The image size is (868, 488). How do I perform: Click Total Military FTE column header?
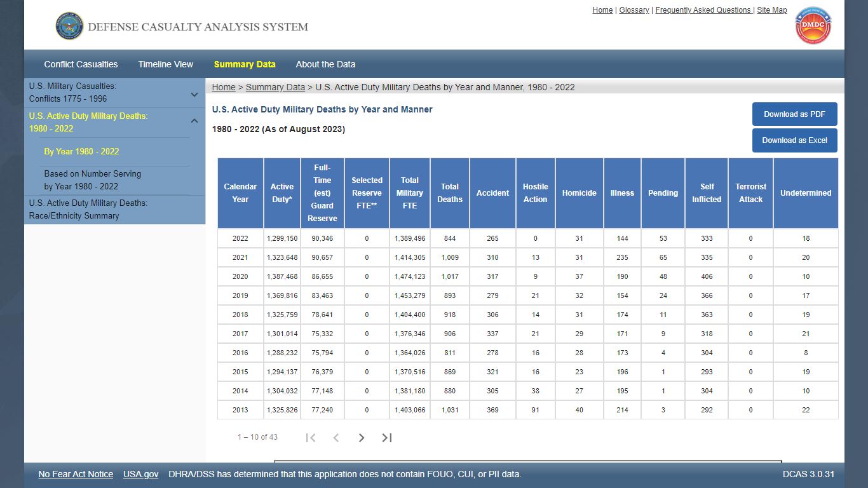[x=410, y=193]
